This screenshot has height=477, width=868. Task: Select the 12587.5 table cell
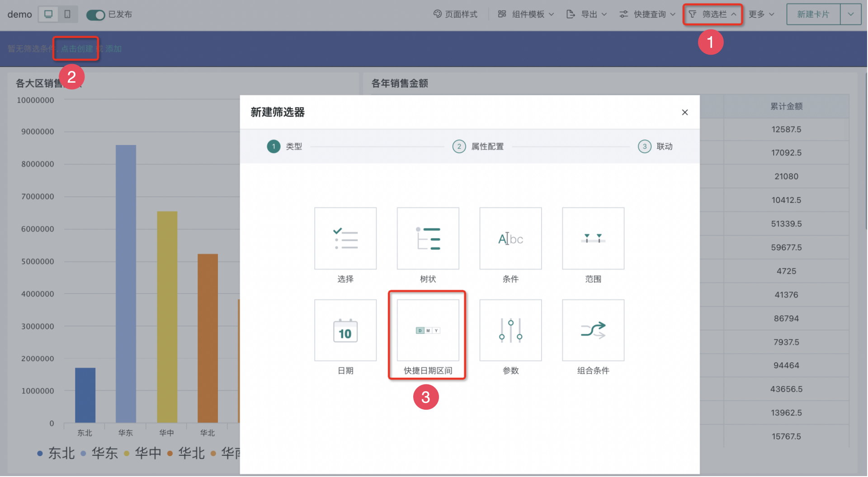point(786,130)
